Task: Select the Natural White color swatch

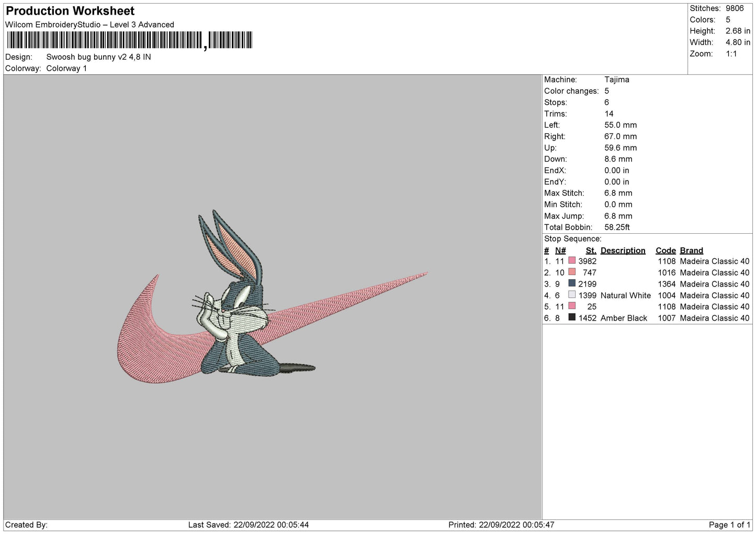Action: click(572, 295)
